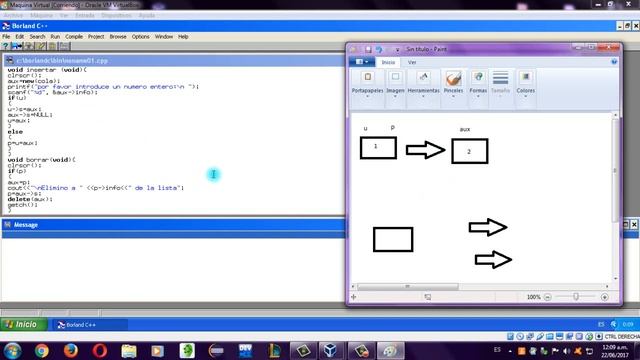Image resolution: width=640 pixels, height=360 pixels.
Task: Click the rectangle labeled 2 on canvas
Action: coord(469,151)
